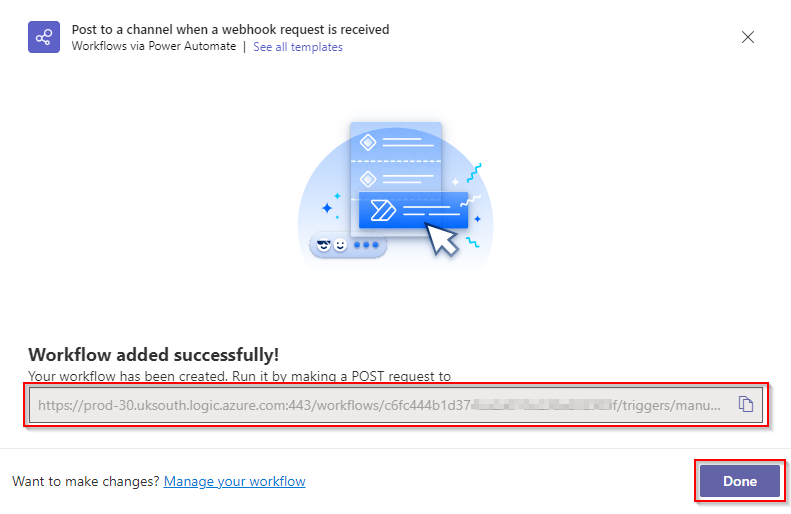Click the 'Want to make changes?' text
The width and height of the screenshot is (791, 514).
click(86, 481)
